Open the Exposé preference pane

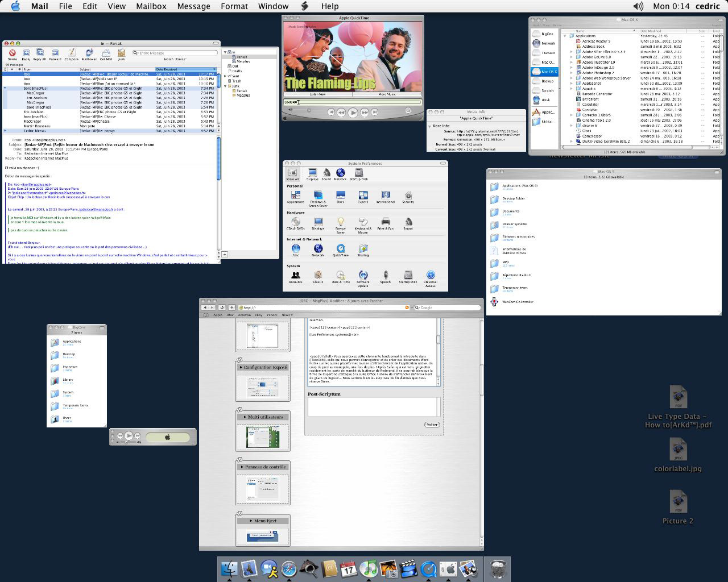tap(363, 196)
